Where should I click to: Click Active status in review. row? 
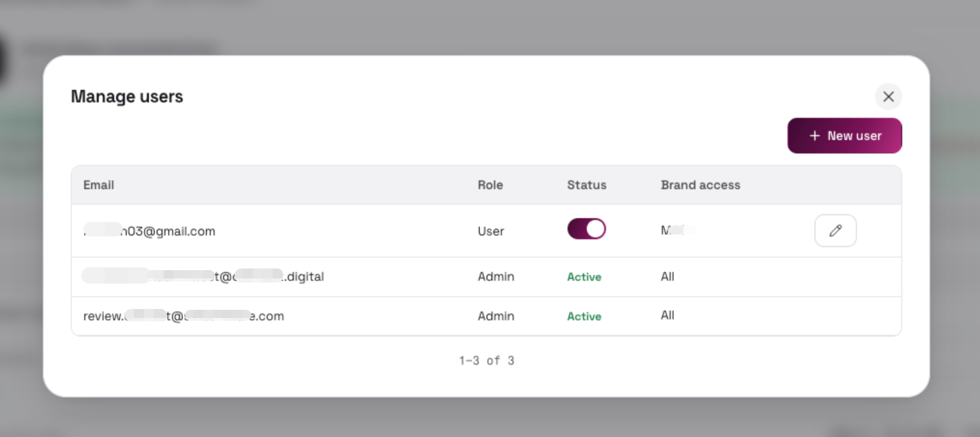pos(584,316)
